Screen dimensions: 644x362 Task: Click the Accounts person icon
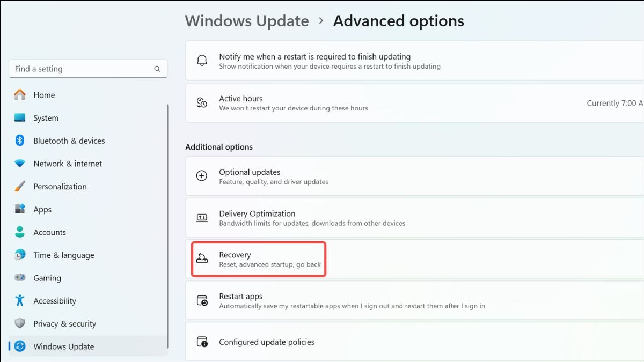click(20, 232)
